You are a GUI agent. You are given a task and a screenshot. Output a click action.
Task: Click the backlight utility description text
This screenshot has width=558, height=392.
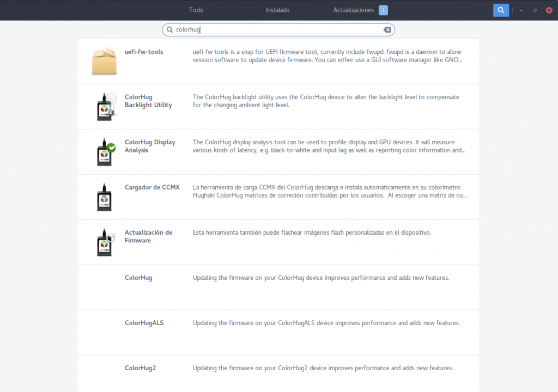326,101
